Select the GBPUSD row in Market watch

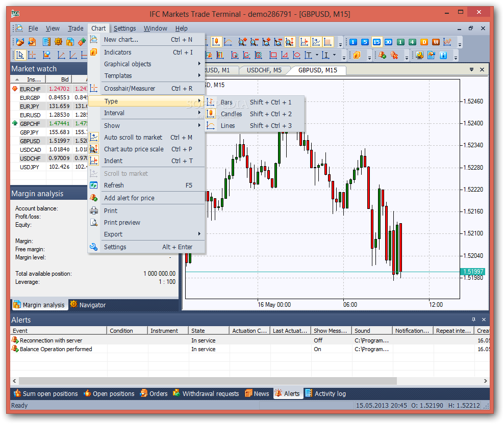point(49,141)
